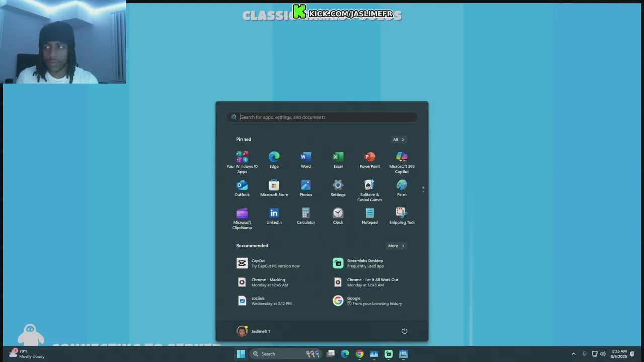
Task: Open Notepad from pinned apps
Action: click(370, 216)
